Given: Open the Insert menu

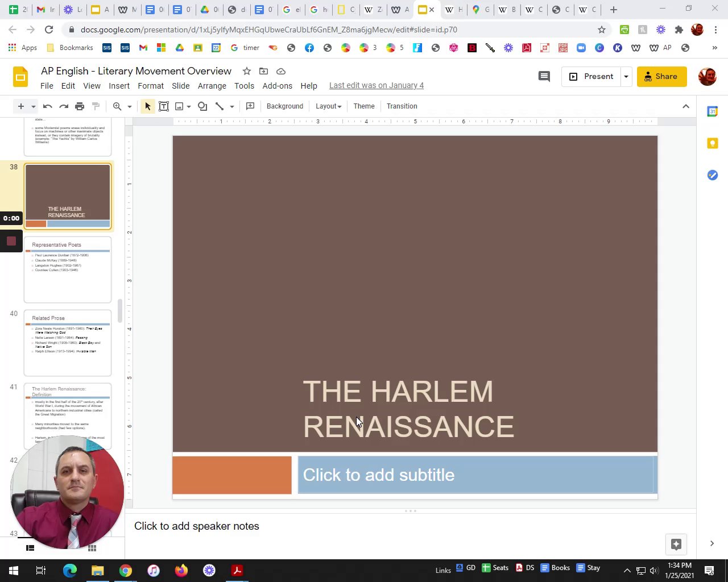Looking at the screenshot, I should (119, 86).
